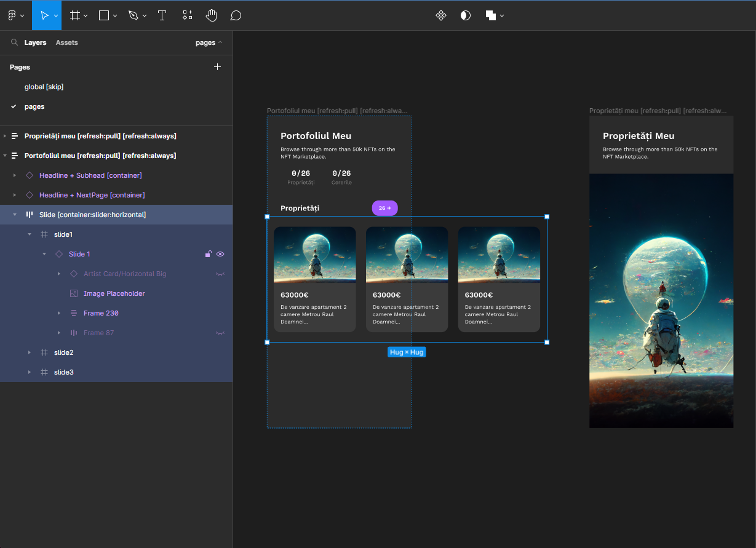The width and height of the screenshot is (756, 548).
Task: Open the Frame tools dropdown arrow
Action: (86, 15)
